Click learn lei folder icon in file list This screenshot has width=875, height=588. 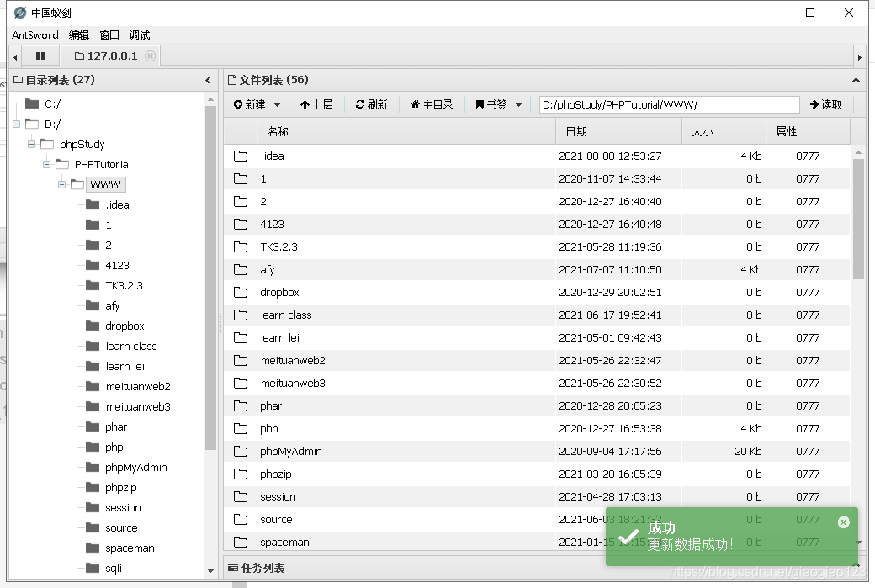(x=241, y=337)
